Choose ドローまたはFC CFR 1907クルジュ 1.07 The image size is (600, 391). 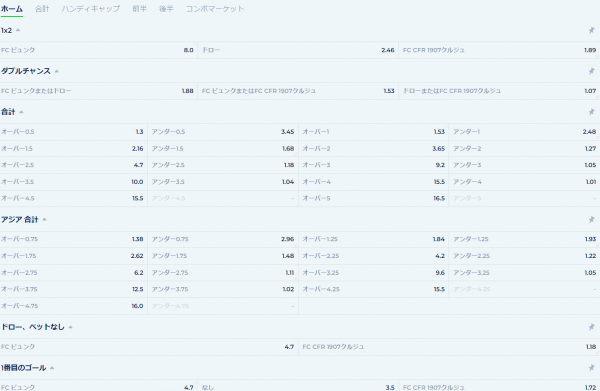[x=499, y=91]
